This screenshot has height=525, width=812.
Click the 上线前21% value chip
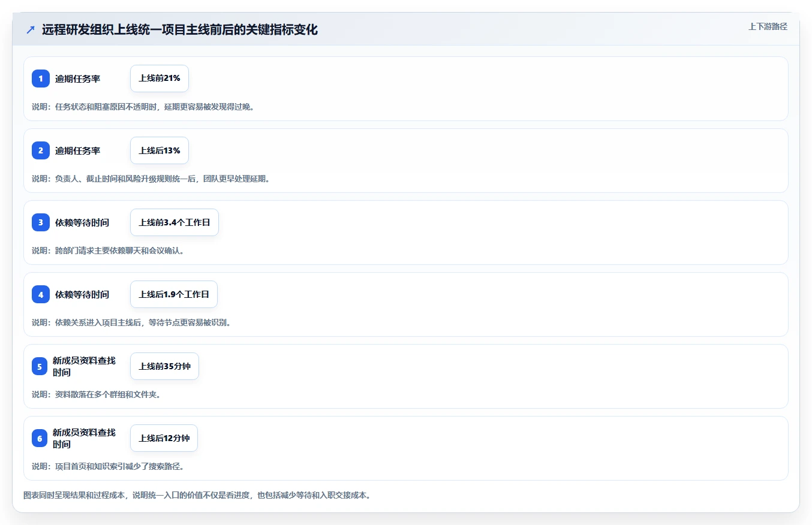click(160, 79)
